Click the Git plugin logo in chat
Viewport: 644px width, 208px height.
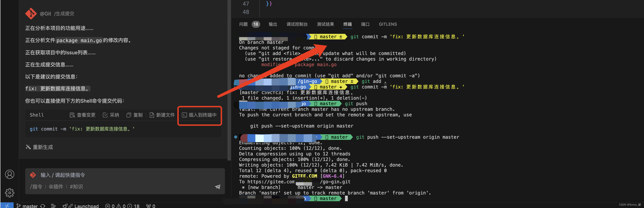31,13
